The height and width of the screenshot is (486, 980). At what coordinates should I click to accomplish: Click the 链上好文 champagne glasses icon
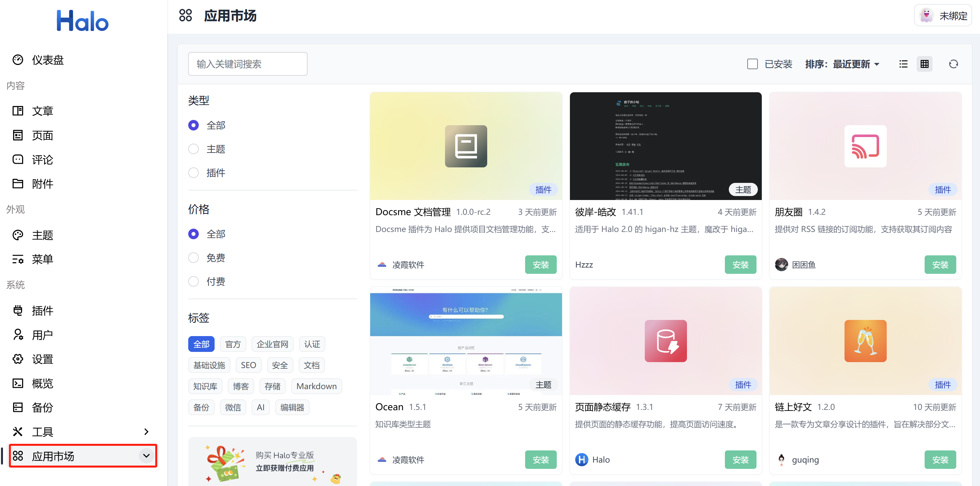(865, 341)
